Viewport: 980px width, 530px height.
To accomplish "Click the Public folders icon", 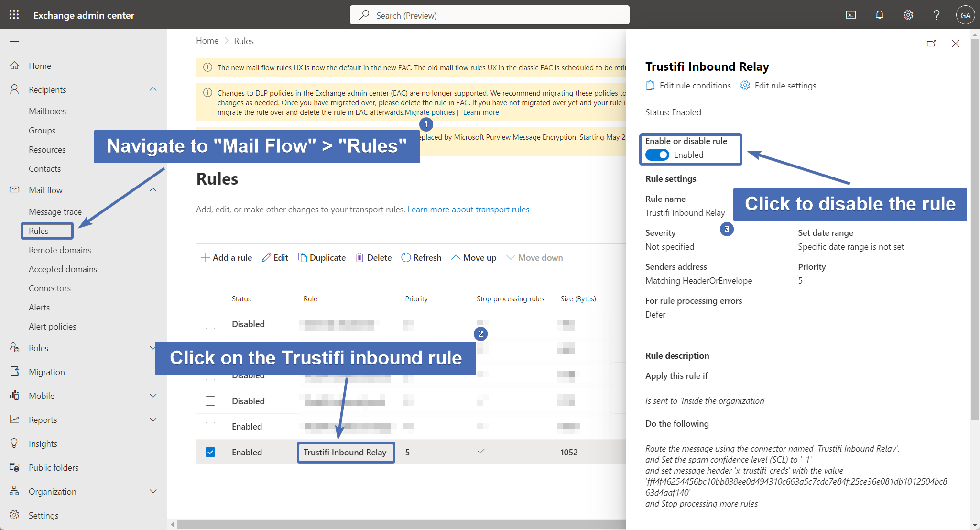I will coord(14,467).
